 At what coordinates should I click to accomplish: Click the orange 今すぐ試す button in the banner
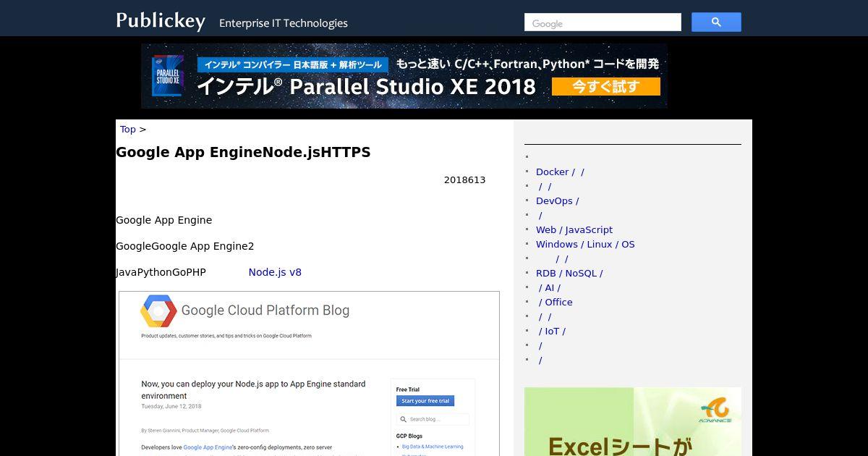(605, 87)
